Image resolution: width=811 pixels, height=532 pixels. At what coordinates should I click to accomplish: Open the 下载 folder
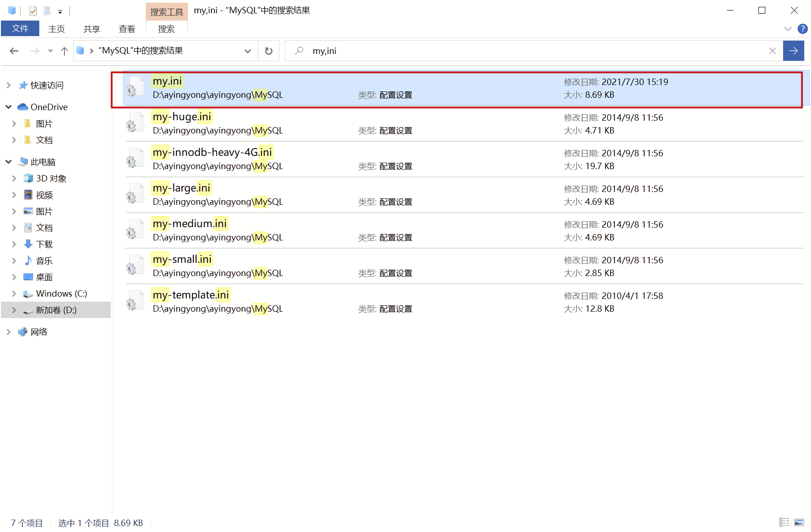[x=44, y=244]
